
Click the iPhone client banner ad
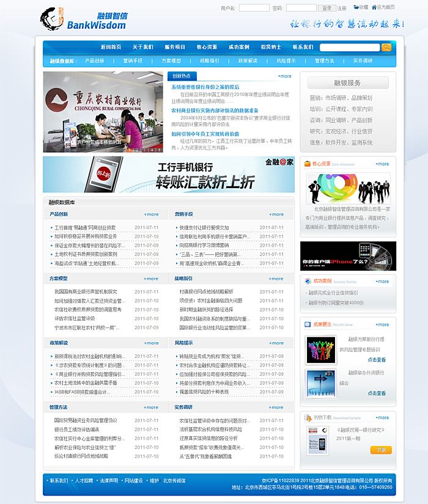[x=348, y=256]
